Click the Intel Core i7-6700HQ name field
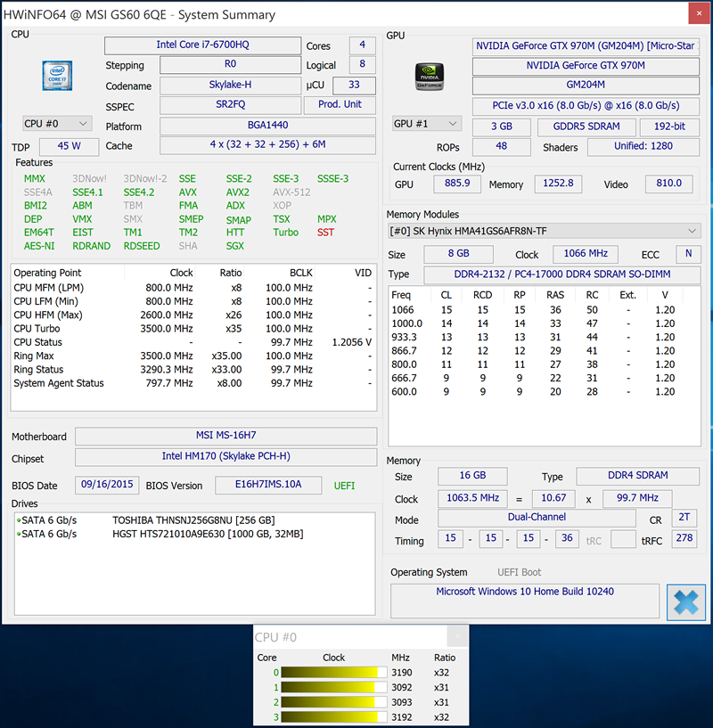Viewport: 713px width, 728px height. point(202,45)
